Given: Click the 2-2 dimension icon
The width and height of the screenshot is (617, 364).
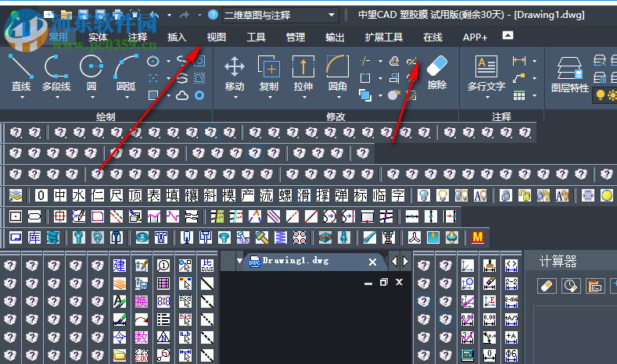Looking at the screenshot, I should point(511,284).
